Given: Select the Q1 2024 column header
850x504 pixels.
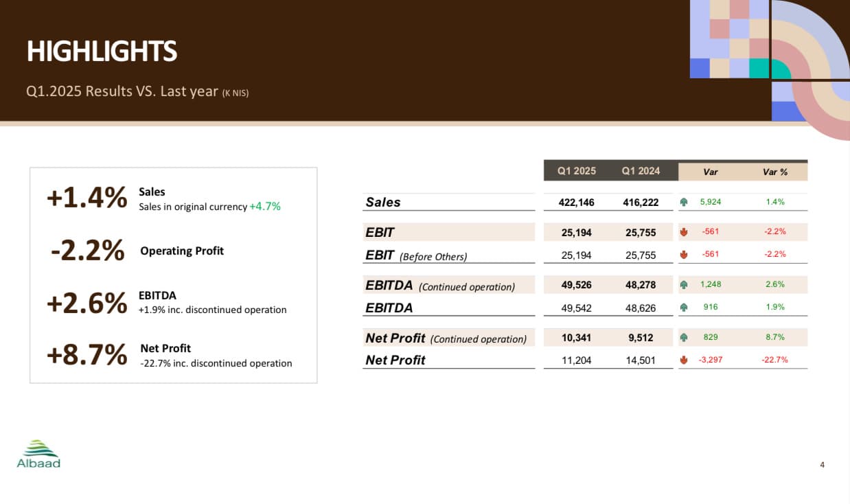Looking at the screenshot, I should (x=641, y=171).
